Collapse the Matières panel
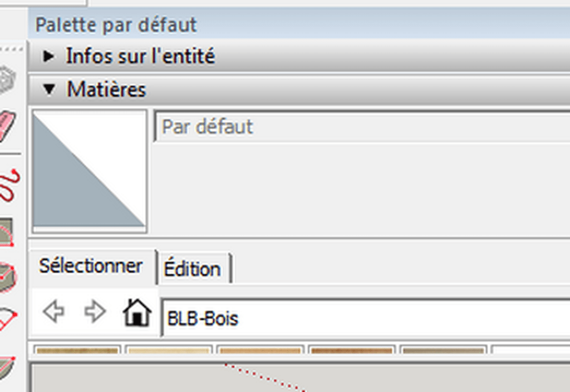The image size is (570, 392). click(x=49, y=90)
